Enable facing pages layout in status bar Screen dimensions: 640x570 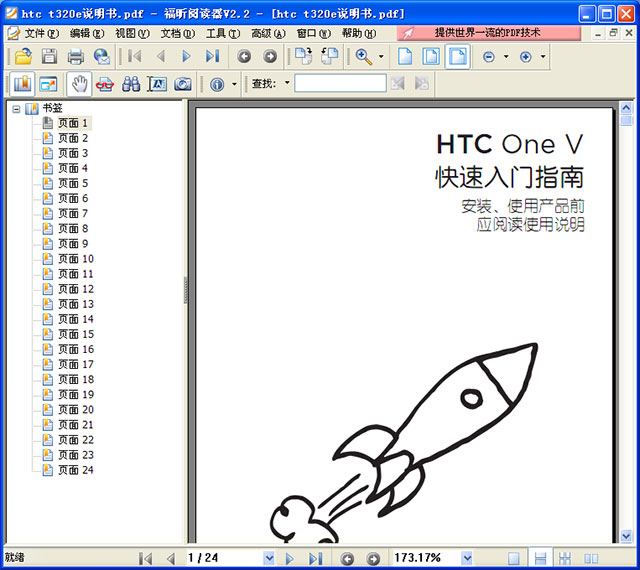pos(591,558)
